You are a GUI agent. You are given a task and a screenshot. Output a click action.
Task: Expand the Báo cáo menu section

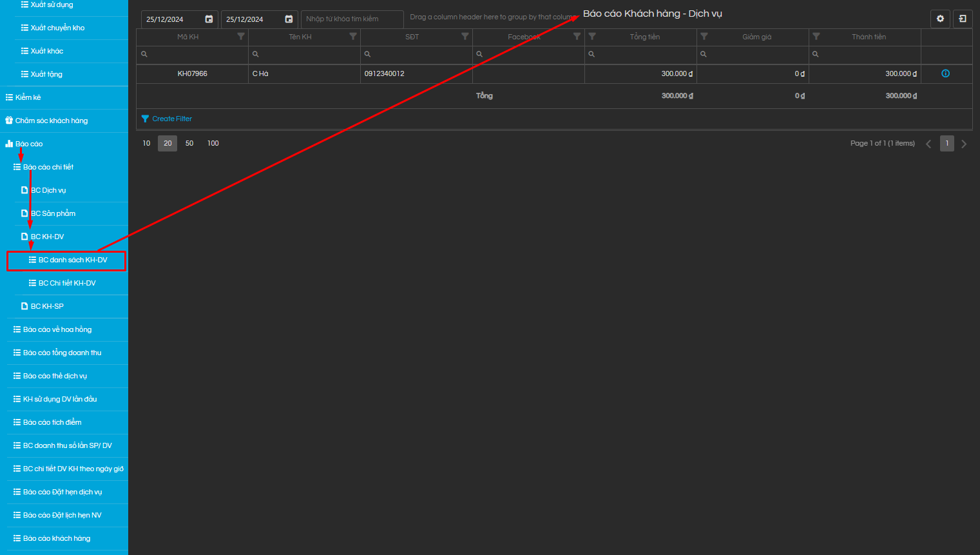29,144
